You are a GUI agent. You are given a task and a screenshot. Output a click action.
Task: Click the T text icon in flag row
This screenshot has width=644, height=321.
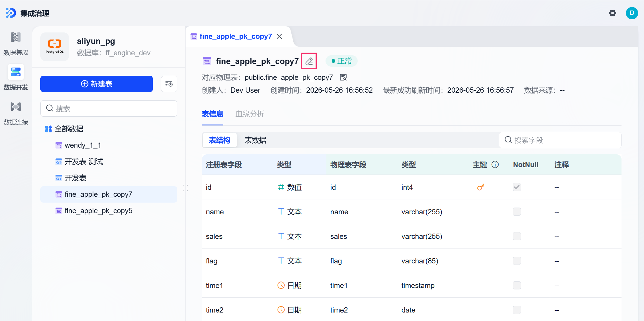(x=281, y=261)
